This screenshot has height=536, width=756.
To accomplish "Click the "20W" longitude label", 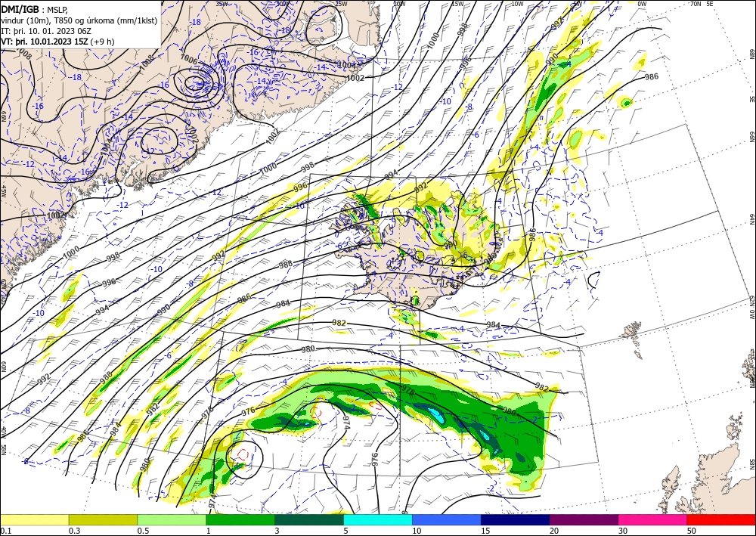I will [x=399, y=4].
